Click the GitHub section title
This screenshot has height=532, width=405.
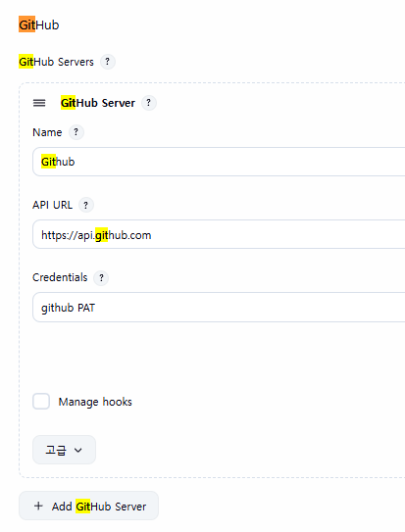38,24
